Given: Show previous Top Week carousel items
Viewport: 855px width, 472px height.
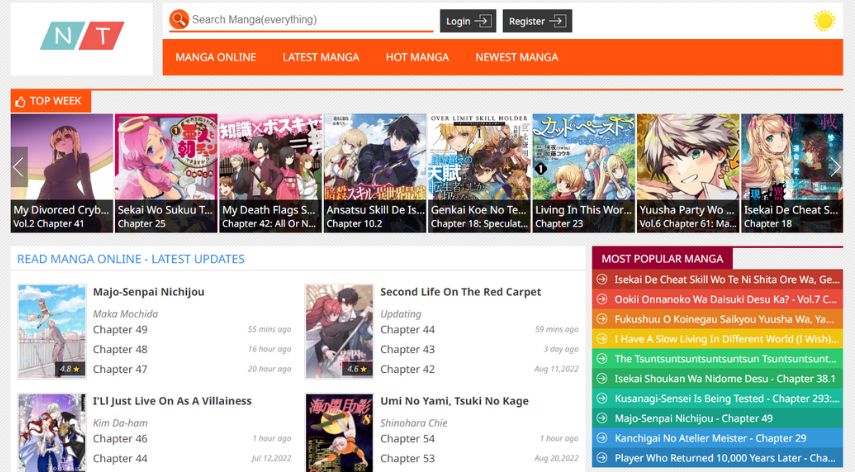Looking at the screenshot, I should click(19, 167).
